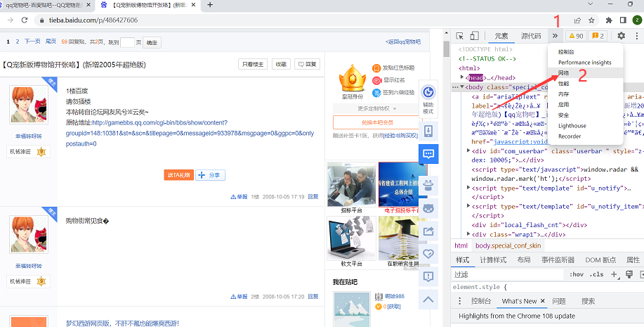Click the heart favorite sidebar icon
The height and width of the screenshot is (327, 644).
click(x=428, y=254)
